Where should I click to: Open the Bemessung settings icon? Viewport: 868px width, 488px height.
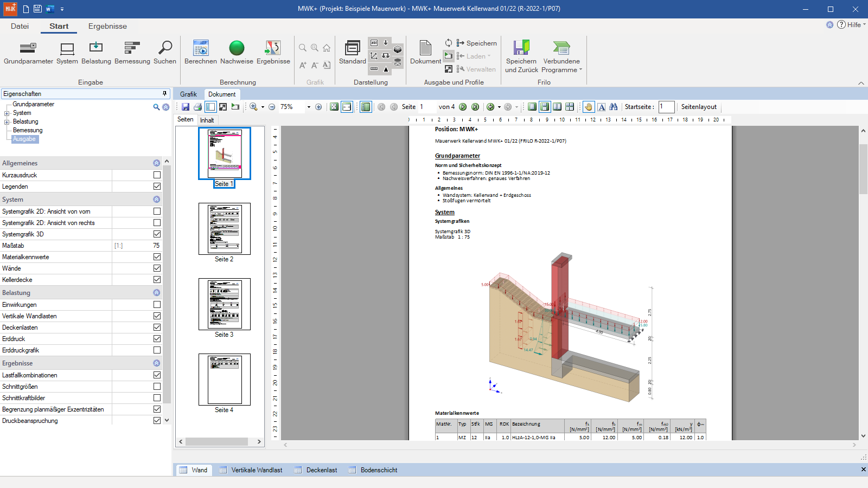(x=132, y=53)
